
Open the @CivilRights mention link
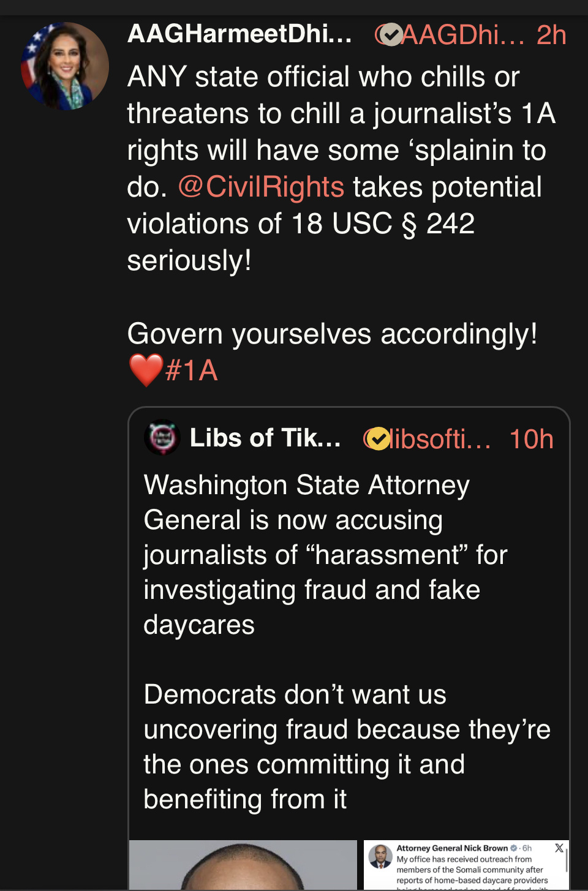[261, 187]
